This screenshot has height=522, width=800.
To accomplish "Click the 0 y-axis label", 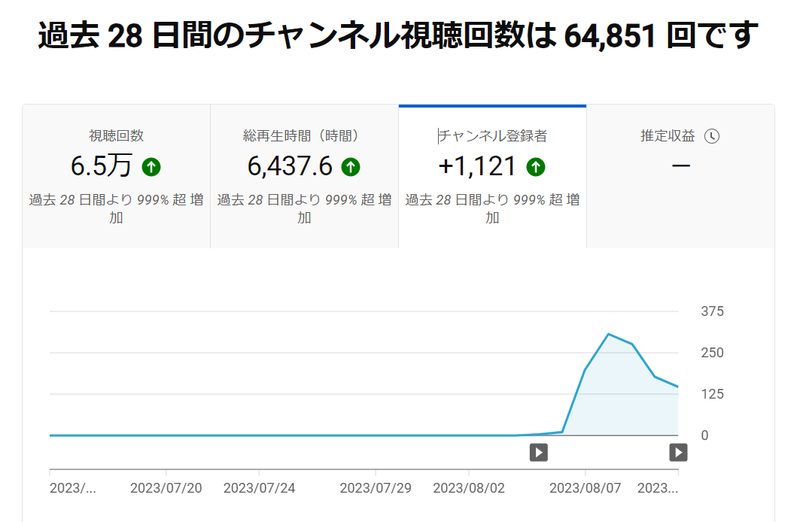I will tap(705, 435).
